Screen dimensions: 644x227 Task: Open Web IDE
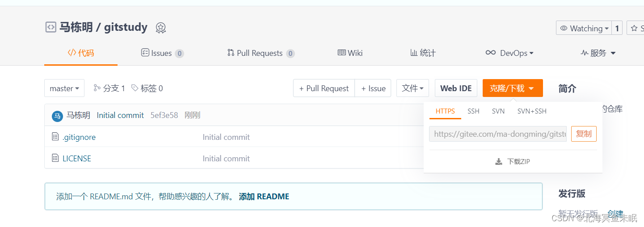click(x=456, y=88)
